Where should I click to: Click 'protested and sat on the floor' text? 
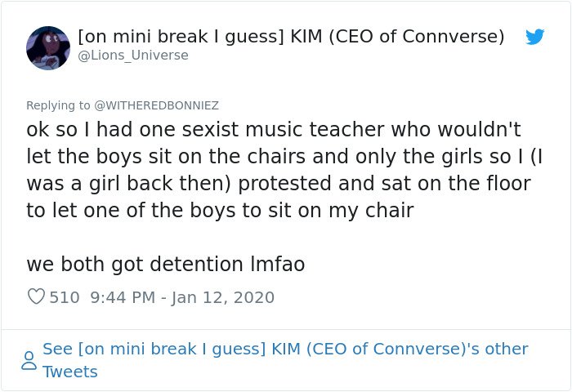click(385, 183)
